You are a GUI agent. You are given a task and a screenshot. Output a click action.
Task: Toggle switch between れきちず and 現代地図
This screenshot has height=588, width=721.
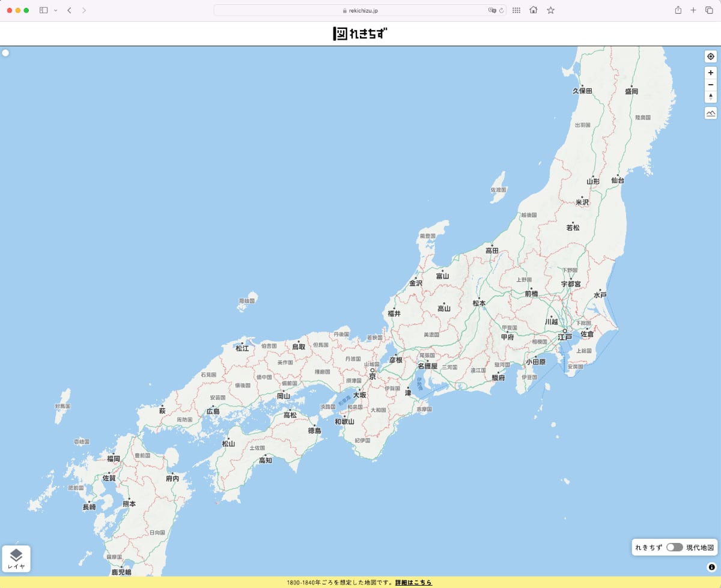pyautogui.click(x=674, y=547)
